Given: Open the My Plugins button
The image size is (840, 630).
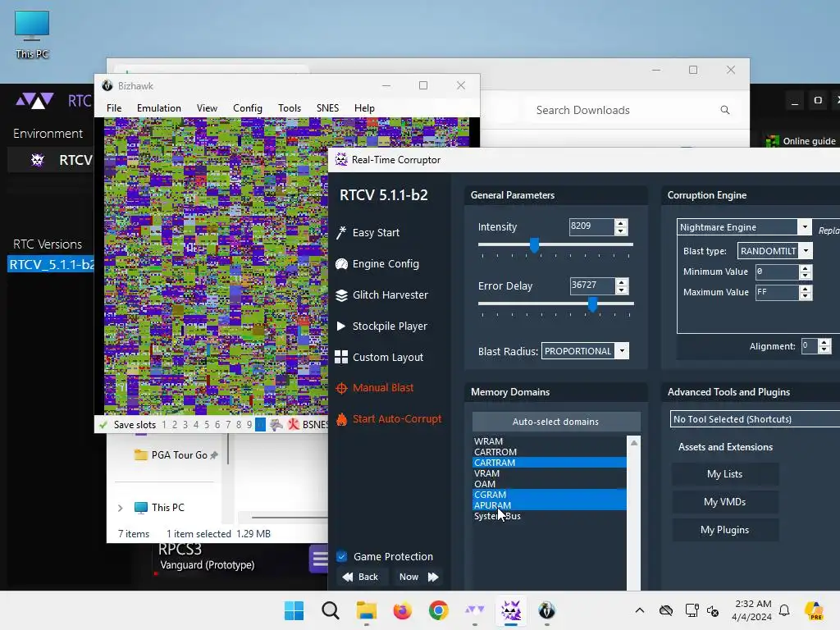Looking at the screenshot, I should (x=725, y=530).
